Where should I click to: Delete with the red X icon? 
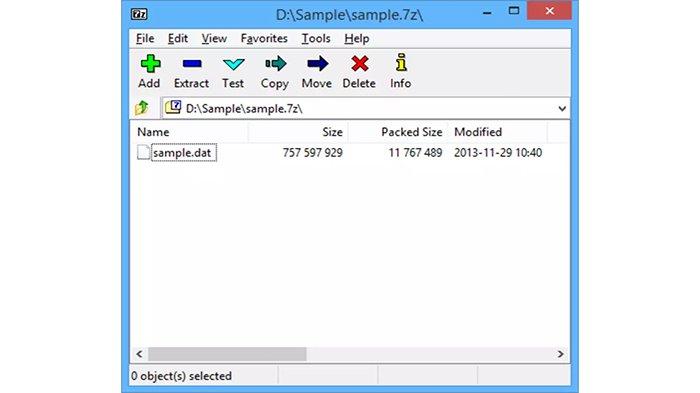pos(359,64)
